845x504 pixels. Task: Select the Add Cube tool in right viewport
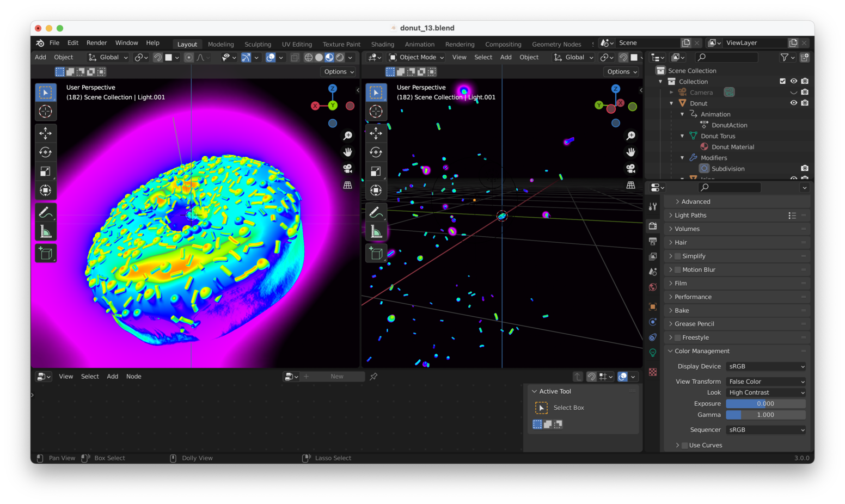(x=376, y=254)
